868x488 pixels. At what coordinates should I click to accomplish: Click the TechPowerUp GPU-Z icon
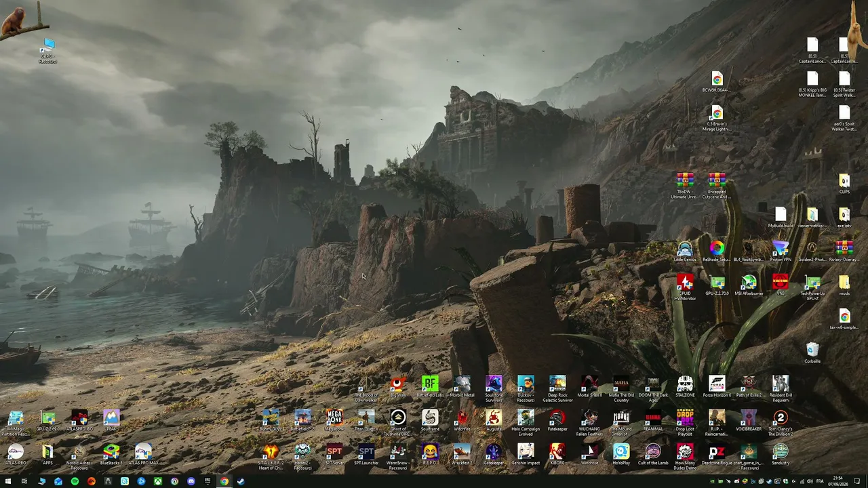point(812,288)
